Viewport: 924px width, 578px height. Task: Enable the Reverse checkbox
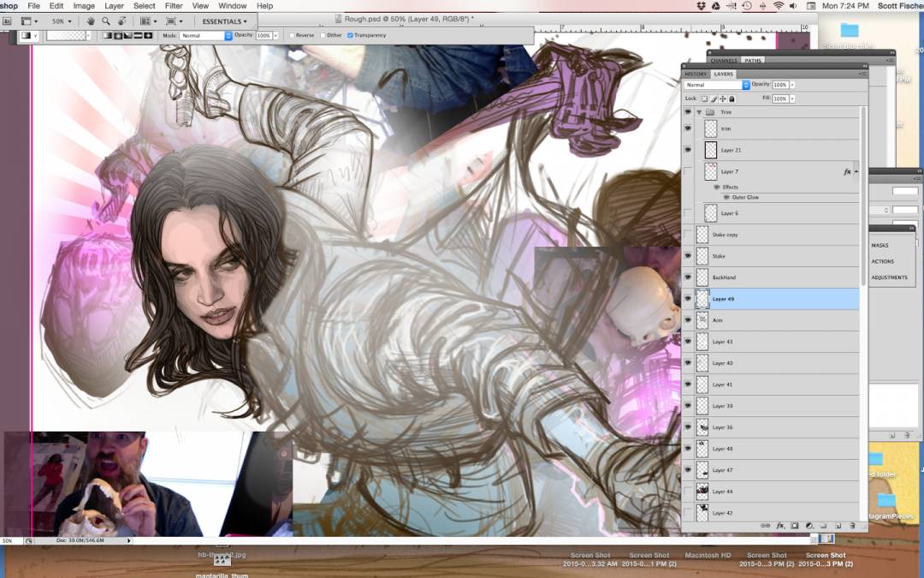pyautogui.click(x=292, y=35)
